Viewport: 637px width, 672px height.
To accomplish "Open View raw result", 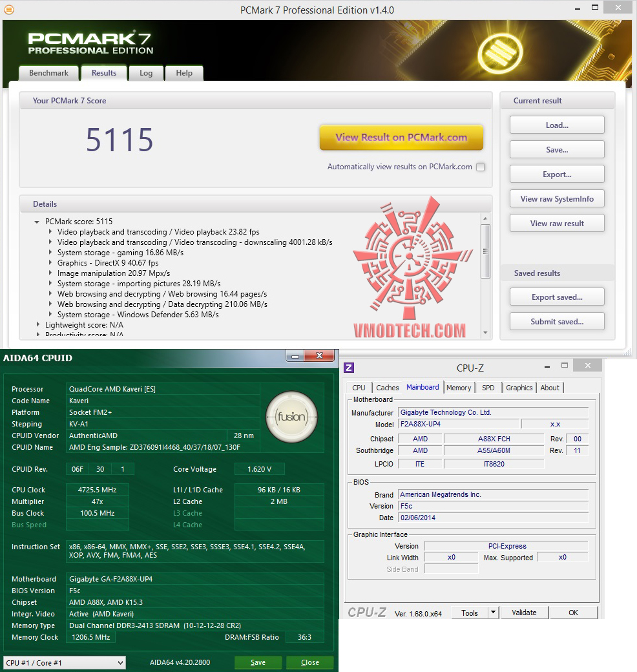I will [557, 224].
